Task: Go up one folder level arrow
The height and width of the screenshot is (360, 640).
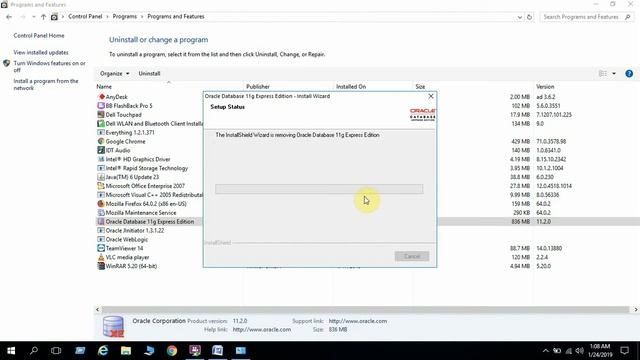Action: (x=43, y=17)
